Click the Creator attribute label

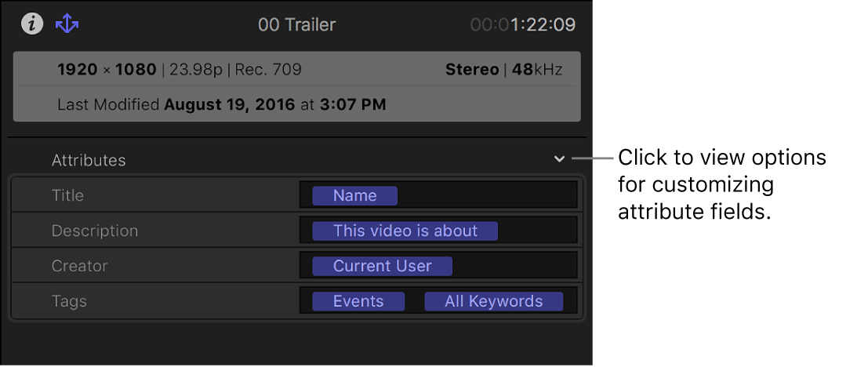pyautogui.click(x=79, y=266)
